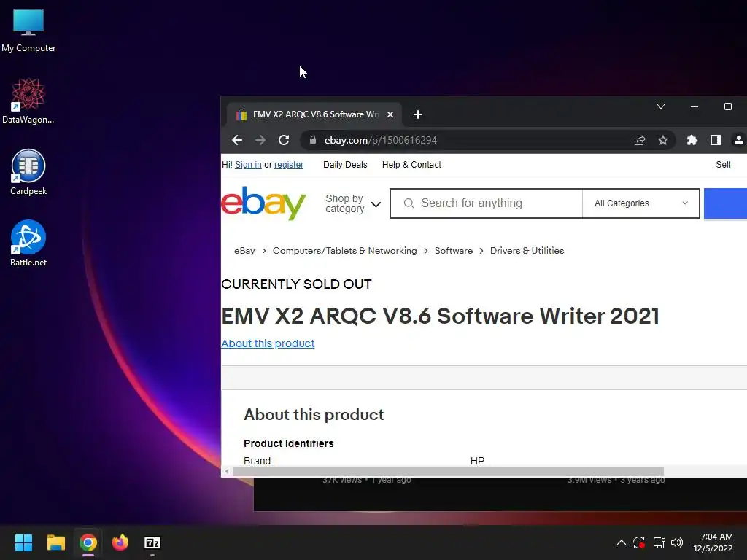
Task: Open Help & Contact
Action: coord(411,165)
